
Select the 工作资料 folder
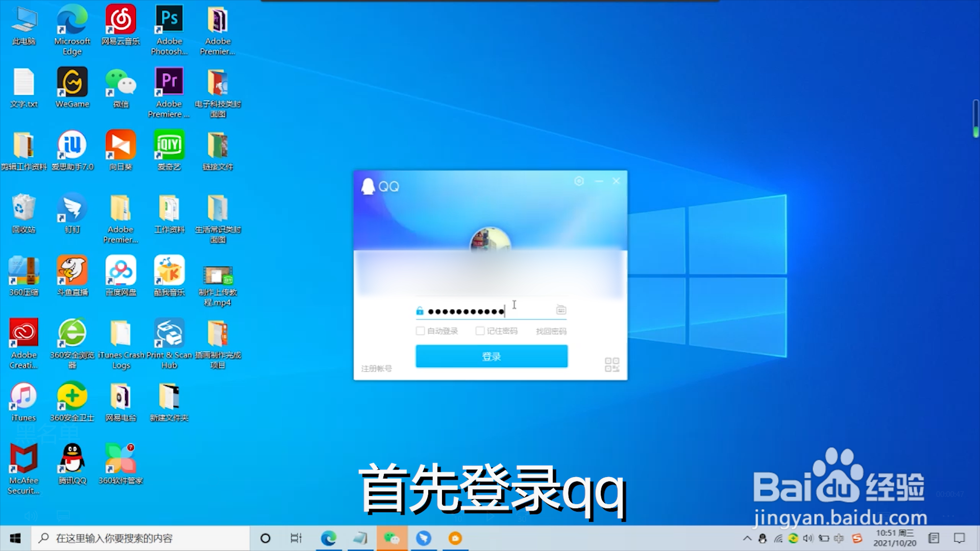169,213
